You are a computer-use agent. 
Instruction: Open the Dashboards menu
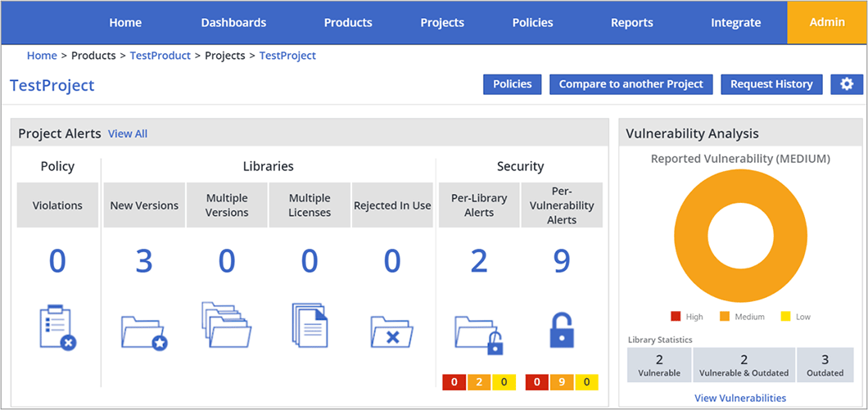point(233,23)
